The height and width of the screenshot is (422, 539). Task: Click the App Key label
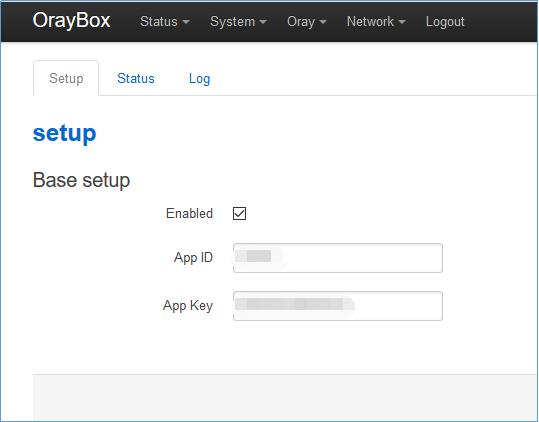(x=188, y=306)
